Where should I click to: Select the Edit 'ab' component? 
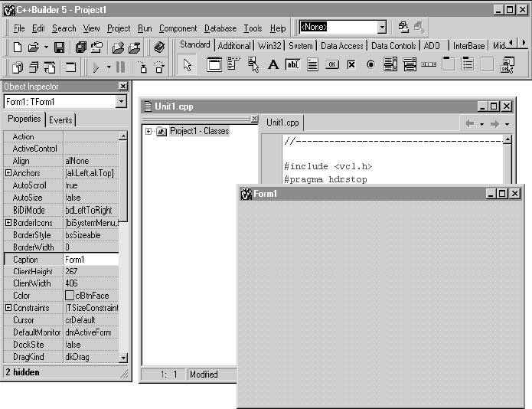point(292,64)
